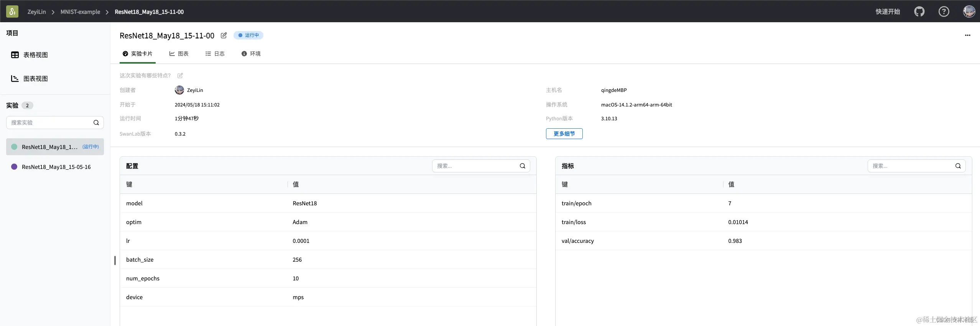Go to ZeyiLin breadcrumb
The image size is (980, 326).
pos(36,12)
